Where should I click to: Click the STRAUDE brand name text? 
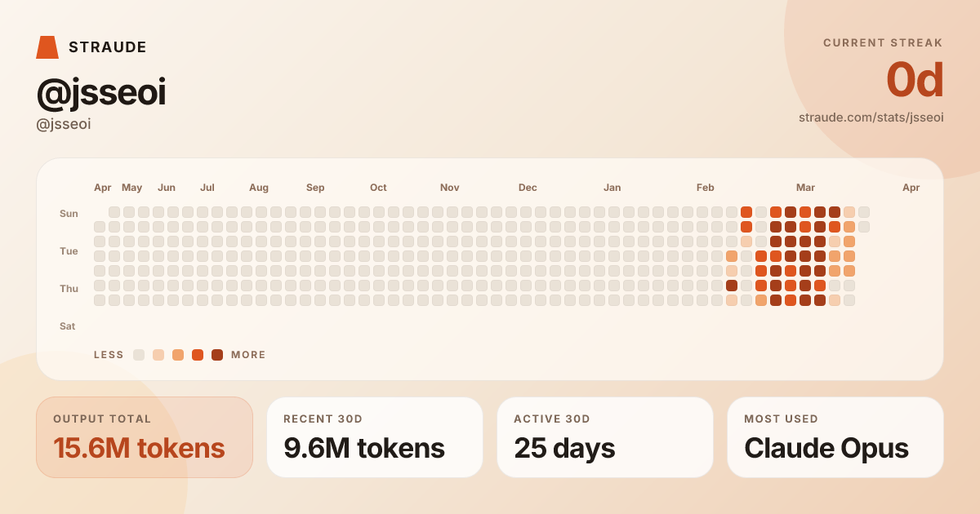pyautogui.click(x=108, y=47)
